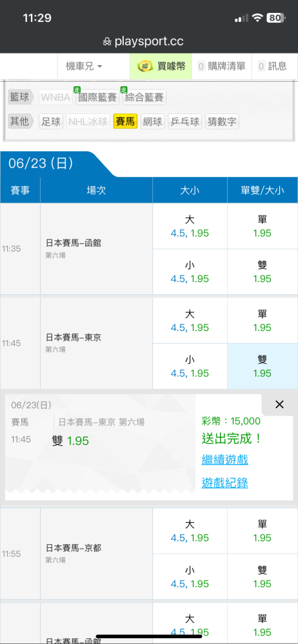
Task: Select the 賽馬 horse racing tag
Action: pyautogui.click(x=125, y=122)
